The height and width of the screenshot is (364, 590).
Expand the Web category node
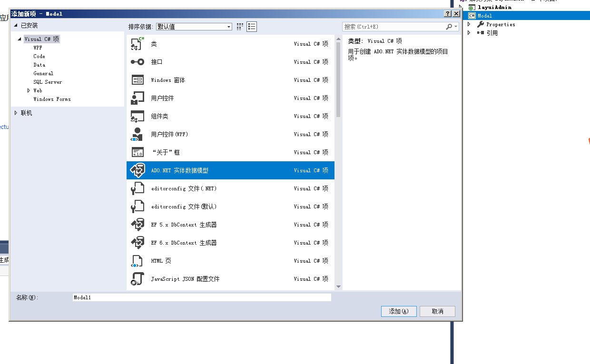29,90
